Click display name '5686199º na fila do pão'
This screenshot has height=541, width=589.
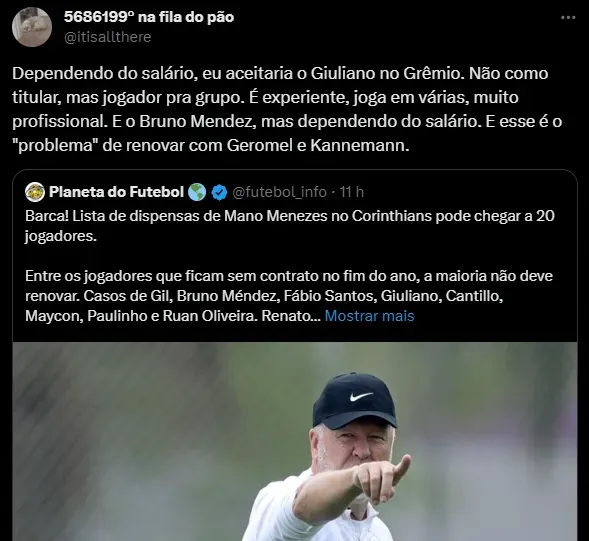point(149,17)
